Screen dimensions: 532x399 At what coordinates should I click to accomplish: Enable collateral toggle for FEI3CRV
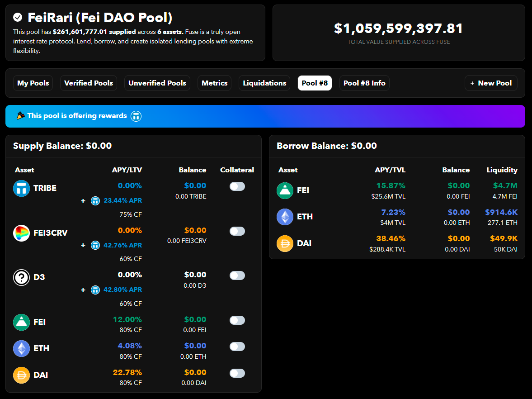coord(237,231)
